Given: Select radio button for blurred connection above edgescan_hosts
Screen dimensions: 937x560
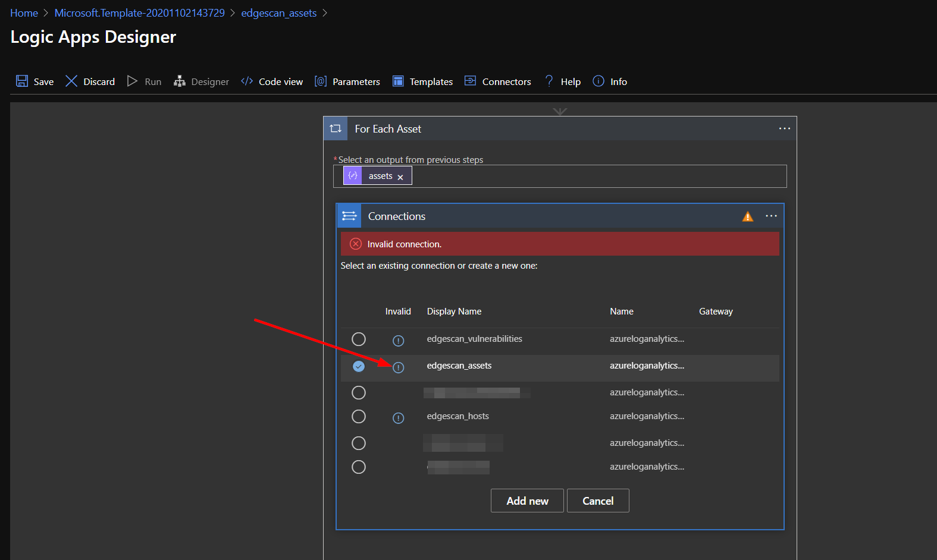Looking at the screenshot, I should pos(359,392).
